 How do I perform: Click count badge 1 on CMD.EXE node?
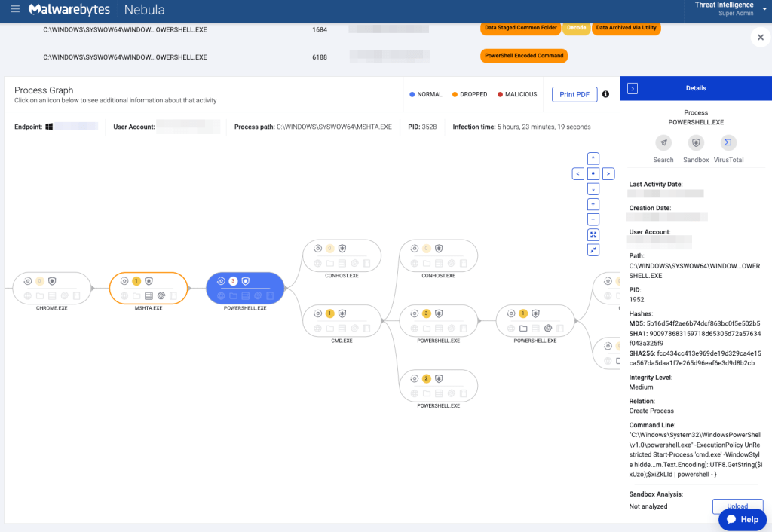(x=330, y=313)
